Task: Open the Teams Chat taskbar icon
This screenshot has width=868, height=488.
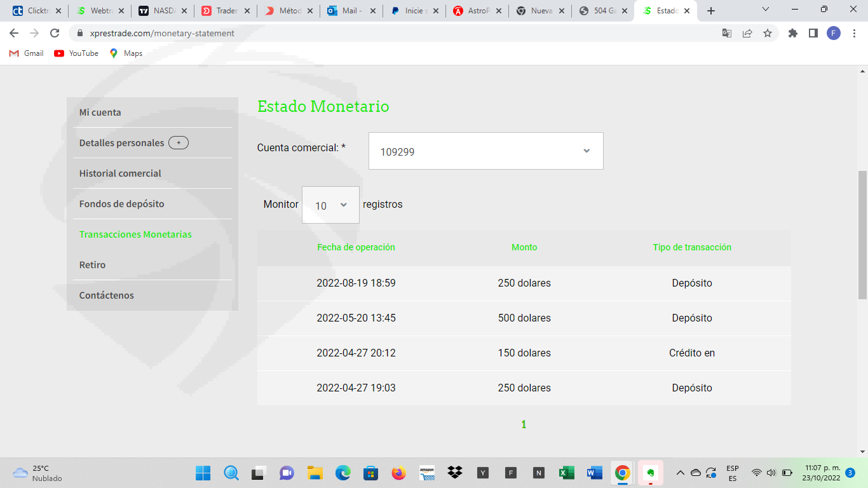Action: (x=287, y=473)
